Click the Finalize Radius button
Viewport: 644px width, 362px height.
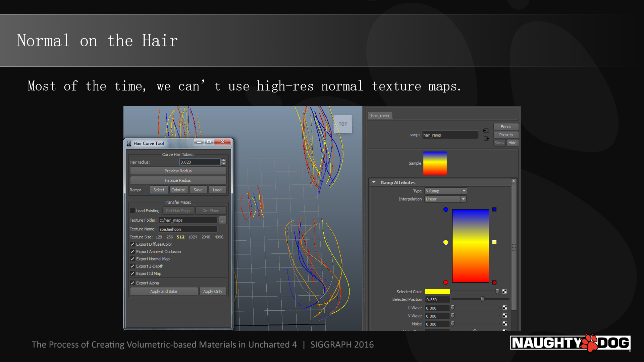click(x=178, y=180)
